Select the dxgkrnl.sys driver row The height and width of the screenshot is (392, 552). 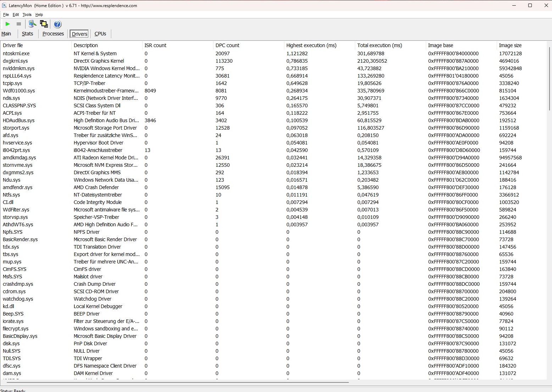pos(15,61)
